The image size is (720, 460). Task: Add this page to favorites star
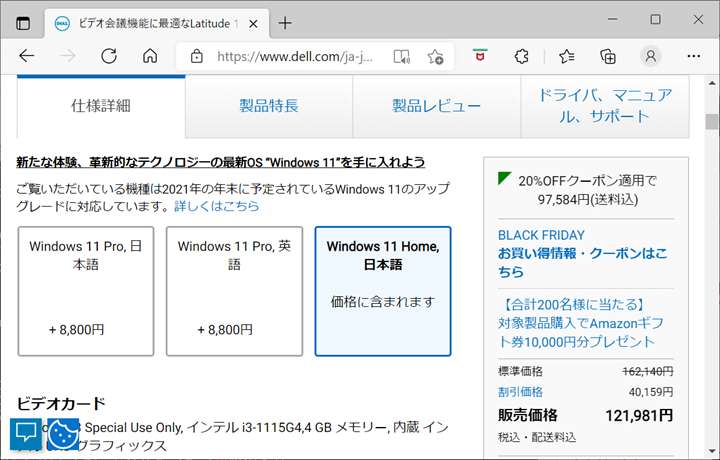pyautogui.click(x=435, y=56)
